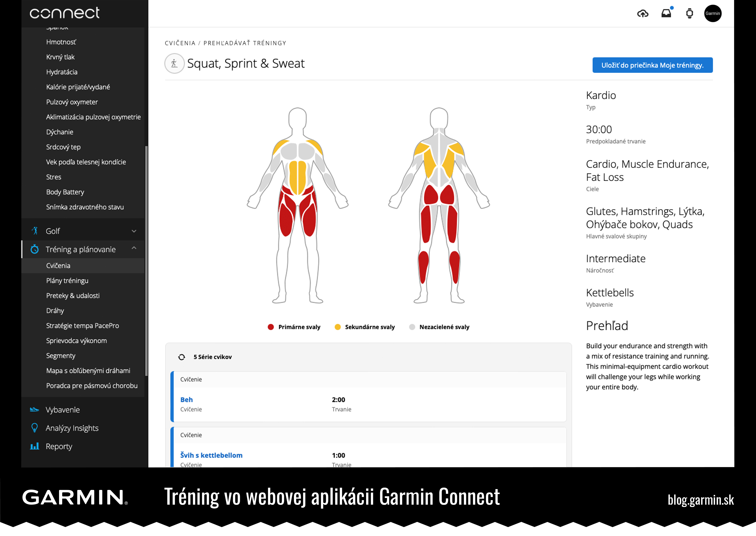Open the Švih s kettlebellom exercise link
Screen dimensions: 756x536
tap(211, 455)
